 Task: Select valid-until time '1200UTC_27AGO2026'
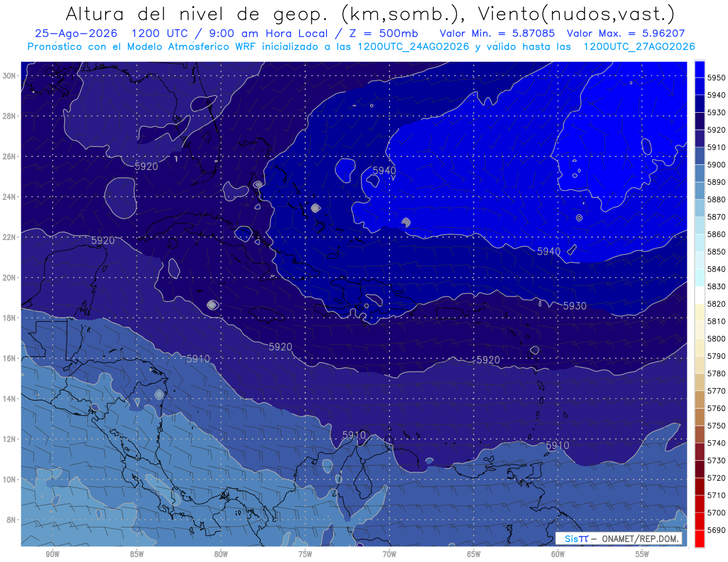tap(639, 47)
